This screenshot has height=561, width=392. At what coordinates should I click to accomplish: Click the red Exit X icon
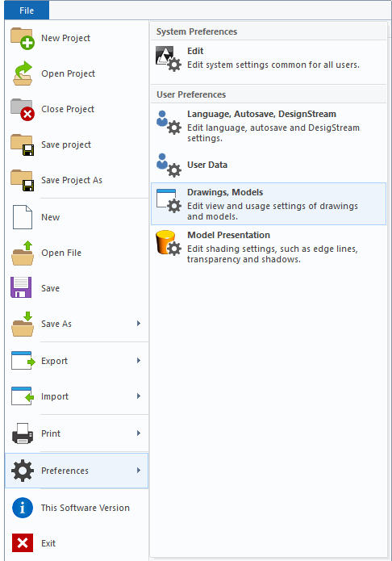pyautogui.click(x=22, y=542)
